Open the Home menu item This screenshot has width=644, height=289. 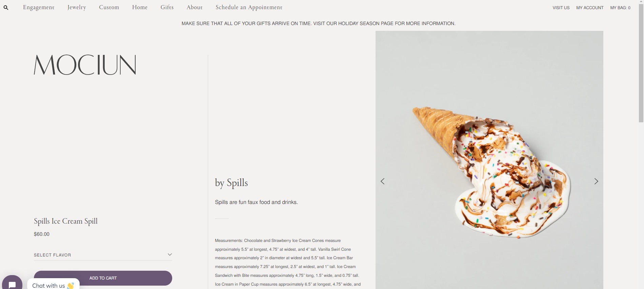point(140,7)
